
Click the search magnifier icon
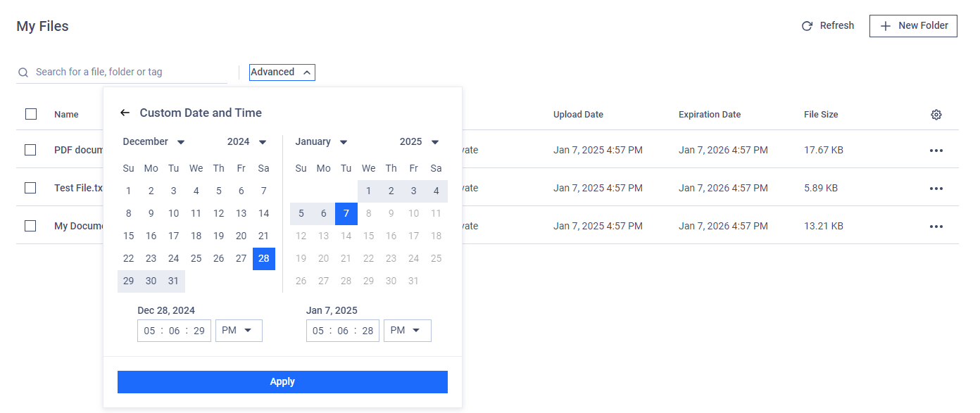coord(23,72)
